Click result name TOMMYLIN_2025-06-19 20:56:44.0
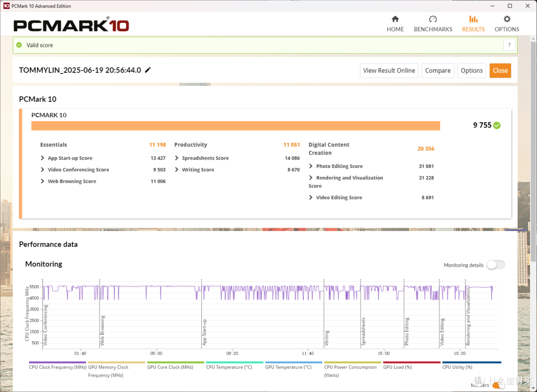 [80, 70]
